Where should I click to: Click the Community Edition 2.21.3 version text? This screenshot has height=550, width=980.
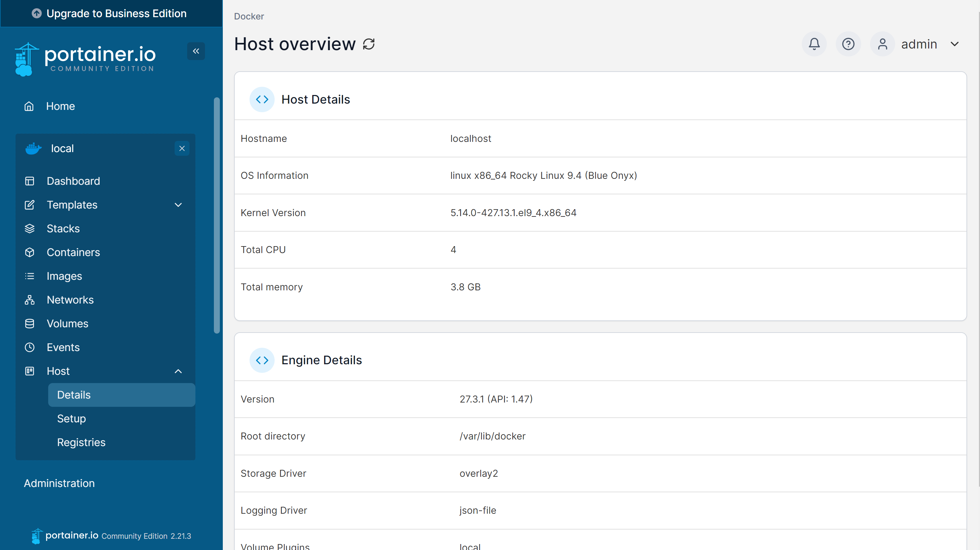(147, 536)
